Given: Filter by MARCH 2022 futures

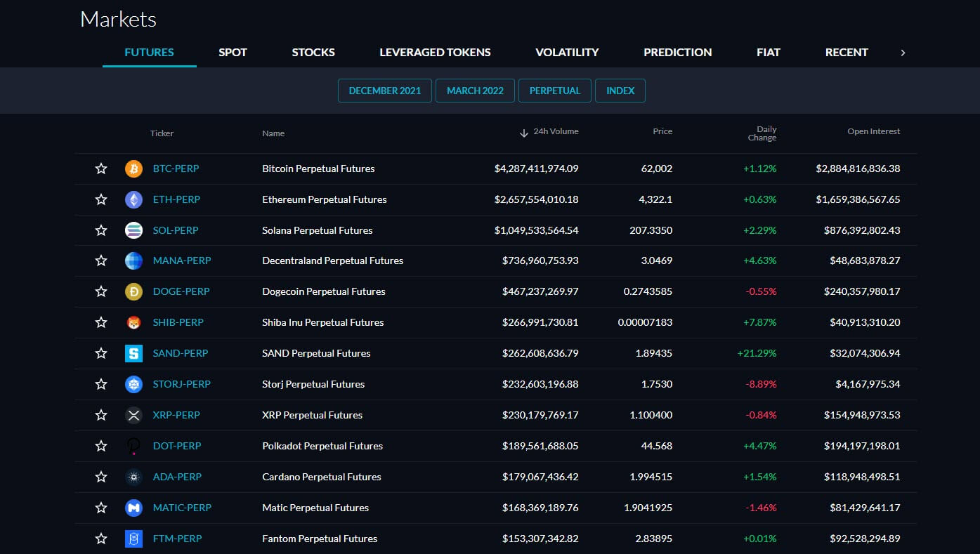Looking at the screenshot, I should [x=475, y=91].
